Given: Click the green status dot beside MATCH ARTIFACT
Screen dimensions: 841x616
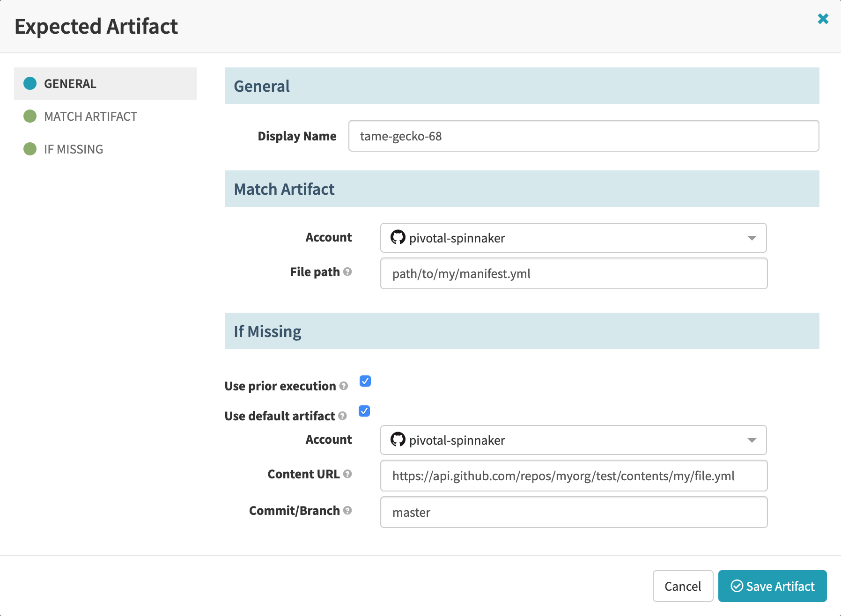Looking at the screenshot, I should [30, 116].
